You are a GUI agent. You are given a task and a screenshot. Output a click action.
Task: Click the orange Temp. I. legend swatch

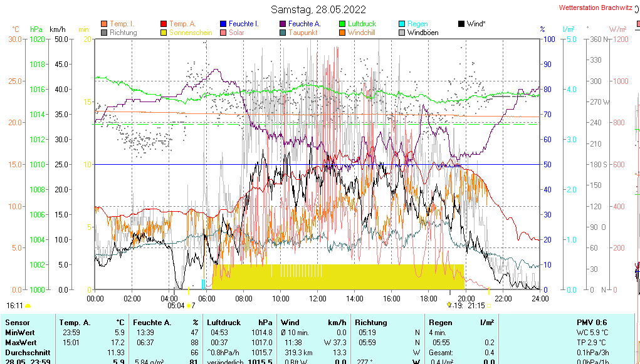tap(104, 24)
